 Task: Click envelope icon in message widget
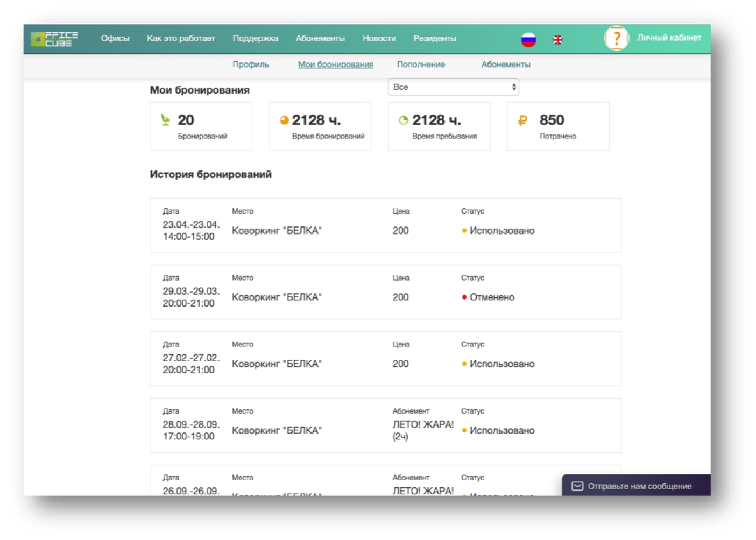[577, 486]
